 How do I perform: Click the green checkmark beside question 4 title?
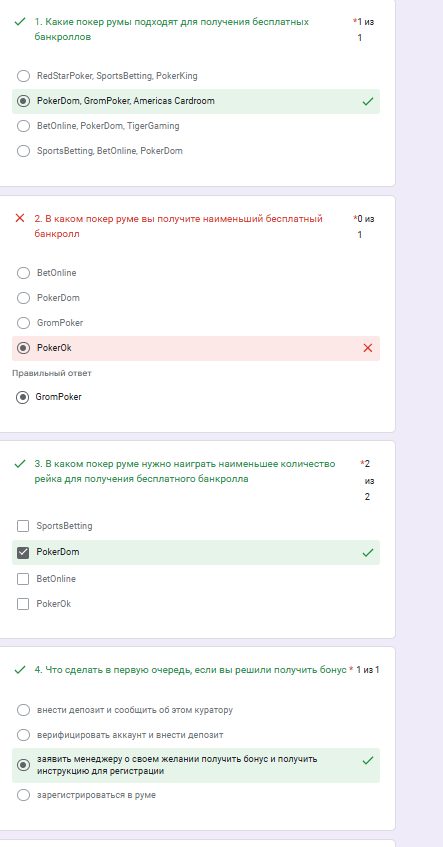[20, 670]
